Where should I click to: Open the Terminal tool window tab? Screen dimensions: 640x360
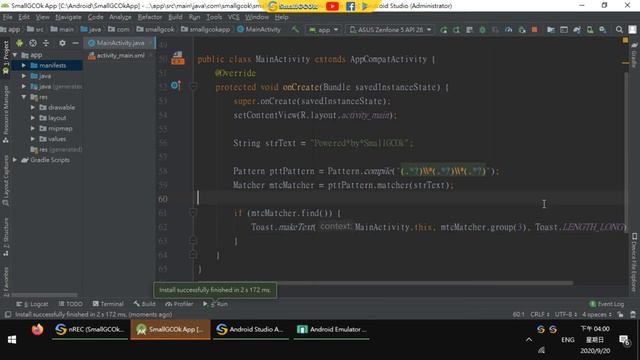coord(108,304)
